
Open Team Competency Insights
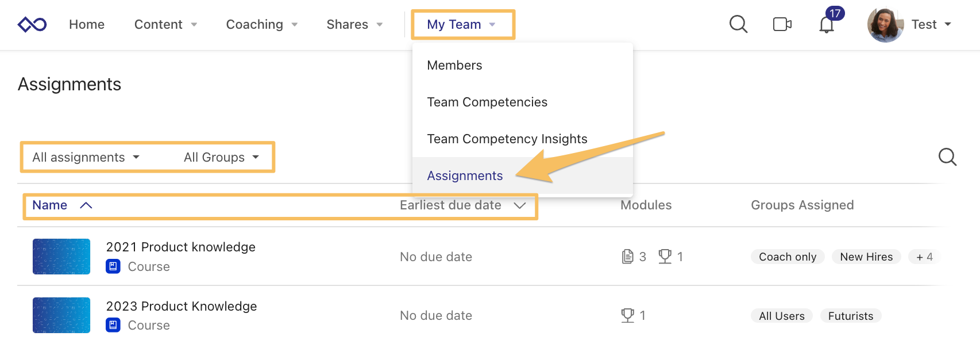pyautogui.click(x=507, y=139)
